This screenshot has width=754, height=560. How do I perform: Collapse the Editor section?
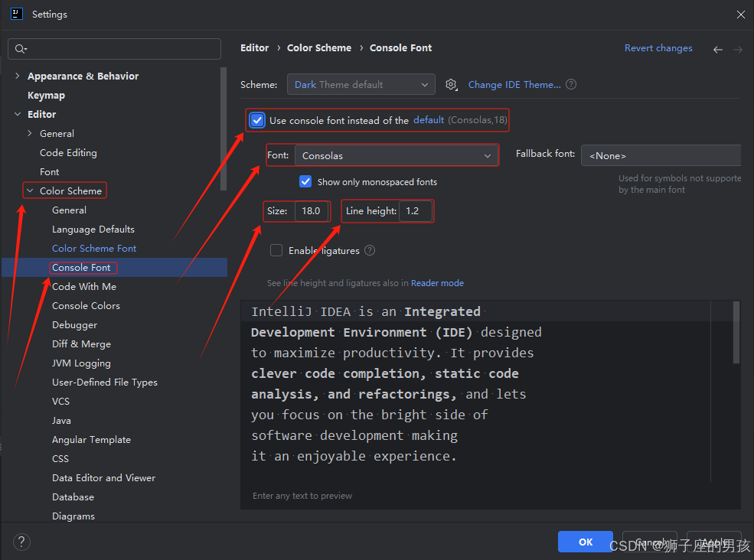click(18, 114)
